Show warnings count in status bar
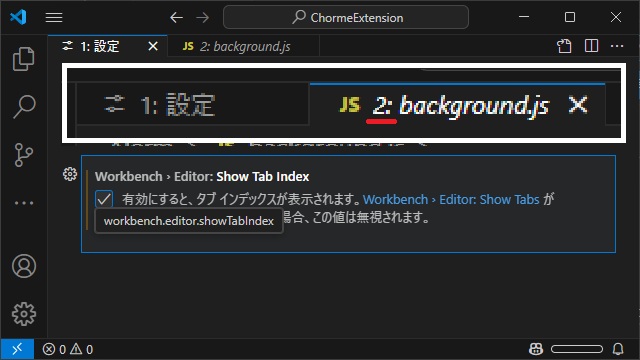 [82, 349]
